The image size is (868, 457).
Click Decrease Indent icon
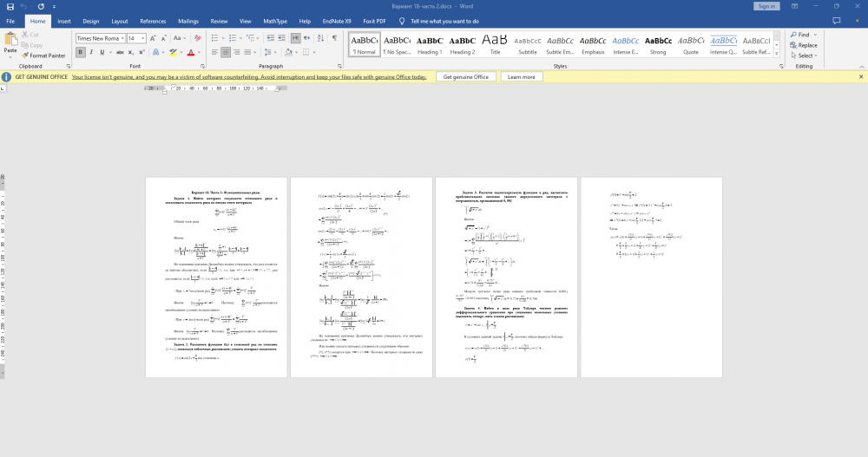tap(271, 38)
